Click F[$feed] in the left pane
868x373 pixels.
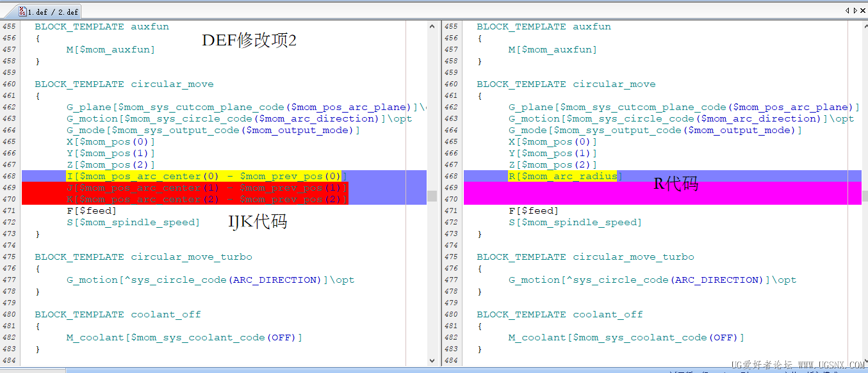pyautogui.click(x=92, y=210)
